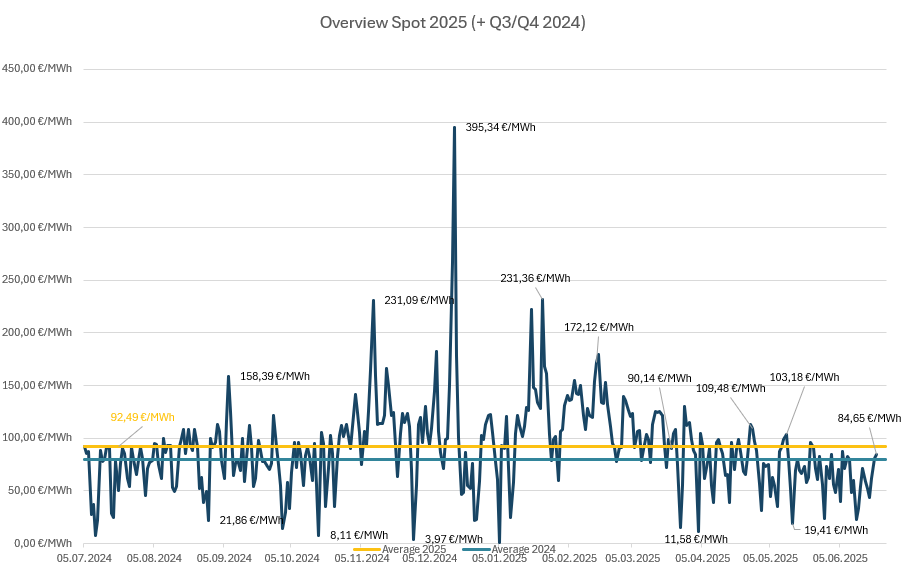The image size is (906, 569).
Task: Select the 84,65 €/MWh data label
Action: [868, 418]
